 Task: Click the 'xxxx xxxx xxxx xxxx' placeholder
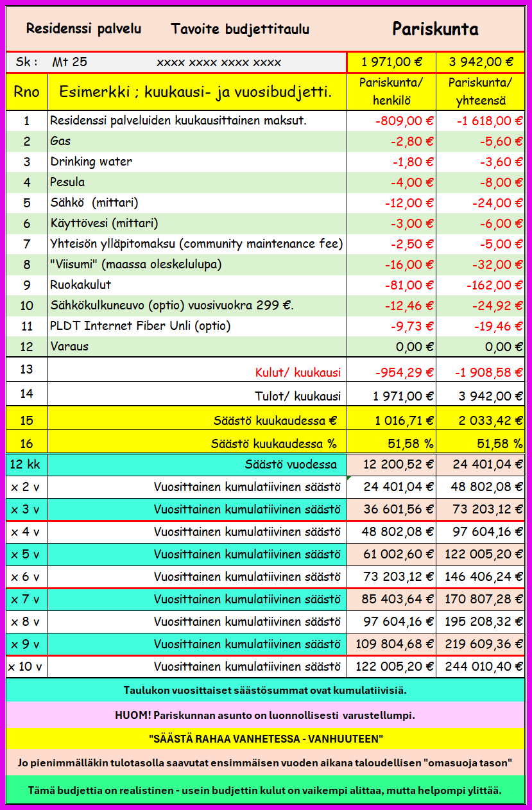click(219, 62)
